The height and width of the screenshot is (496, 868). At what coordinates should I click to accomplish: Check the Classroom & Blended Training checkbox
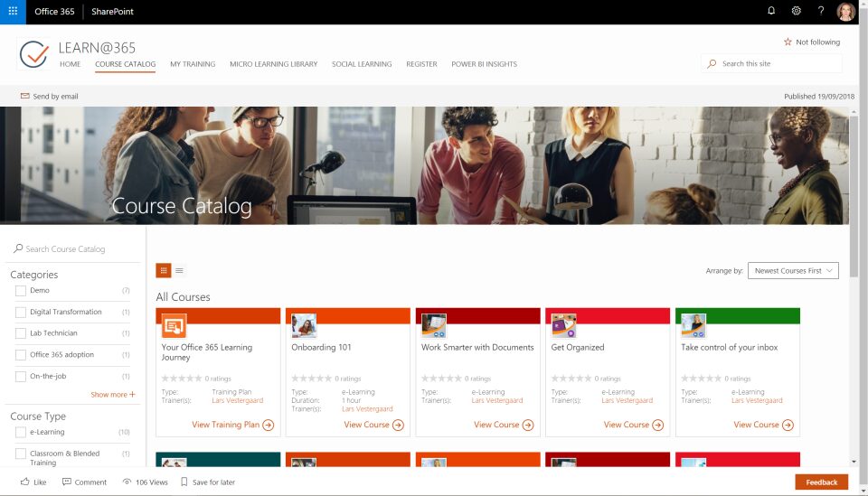(x=21, y=454)
